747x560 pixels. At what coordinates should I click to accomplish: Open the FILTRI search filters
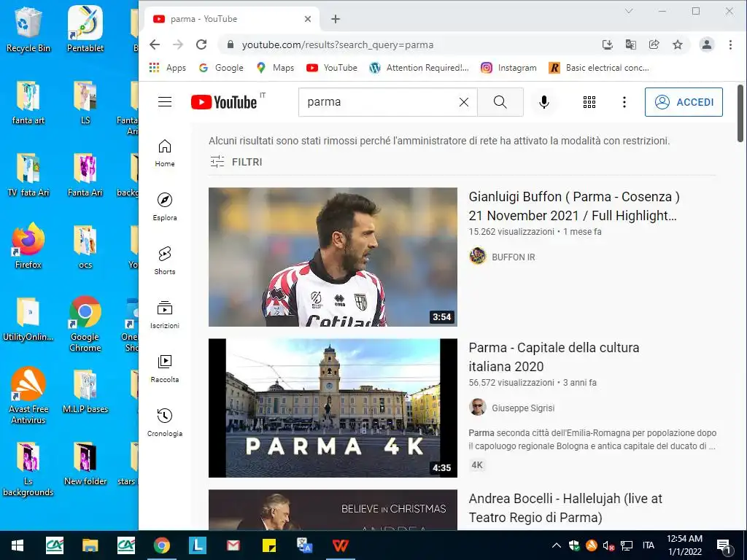(236, 162)
